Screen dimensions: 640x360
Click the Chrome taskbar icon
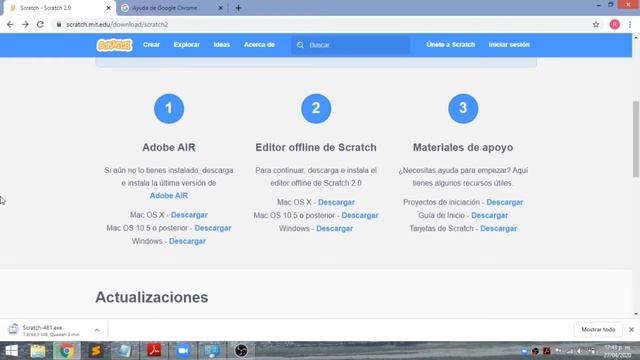pos(67,351)
